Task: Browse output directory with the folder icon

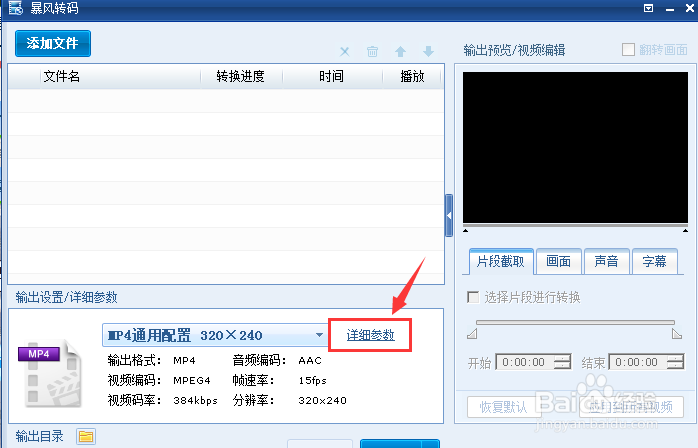Action: tap(86, 436)
